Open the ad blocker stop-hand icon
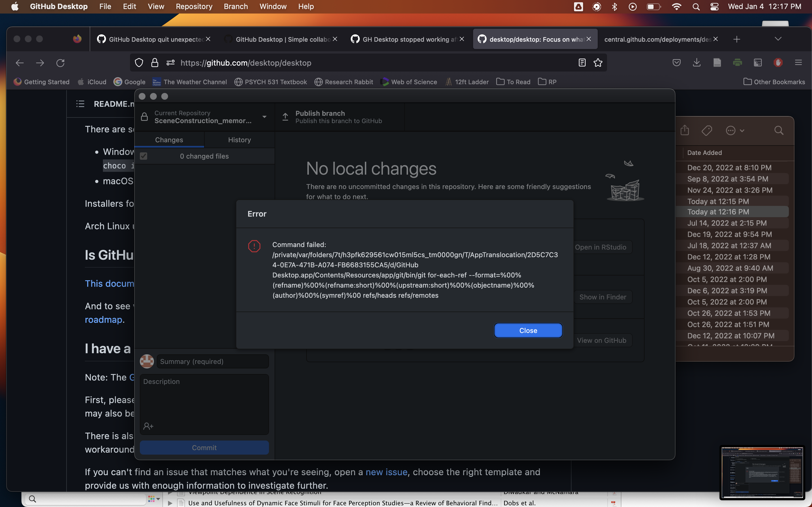Image resolution: width=812 pixels, height=507 pixels. click(x=778, y=63)
